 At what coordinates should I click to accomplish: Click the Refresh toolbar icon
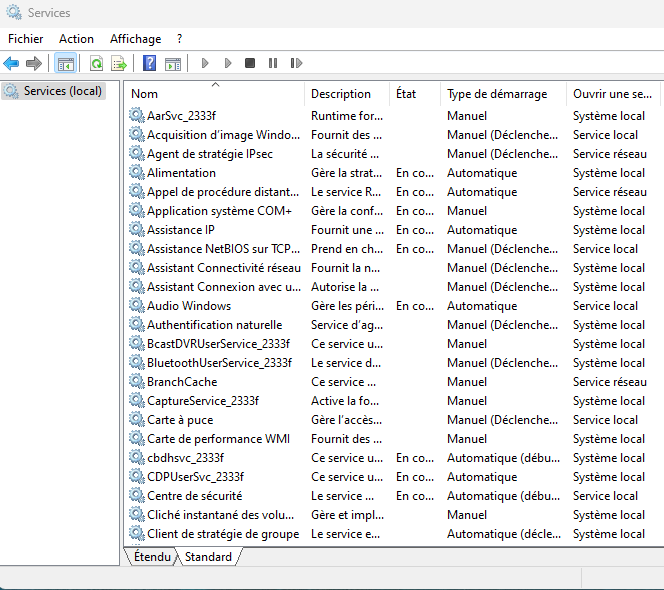pos(97,64)
